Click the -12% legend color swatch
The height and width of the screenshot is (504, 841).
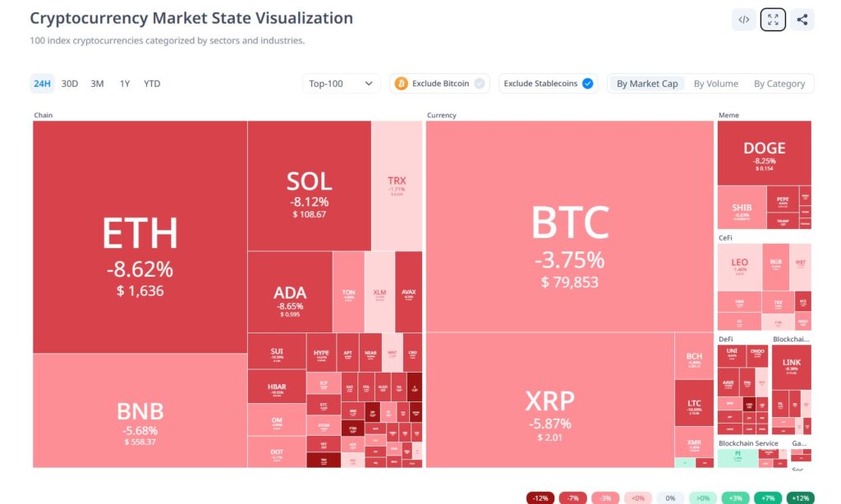tap(541, 497)
